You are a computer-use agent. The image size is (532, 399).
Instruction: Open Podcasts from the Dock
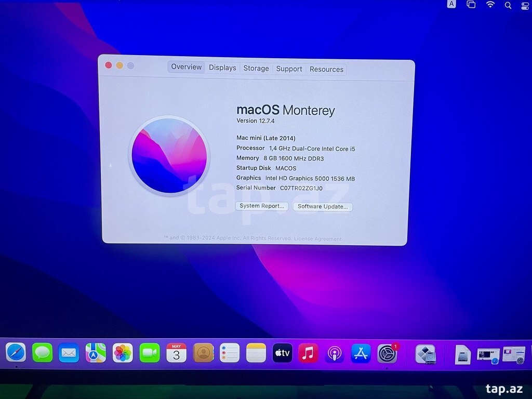[334, 353]
